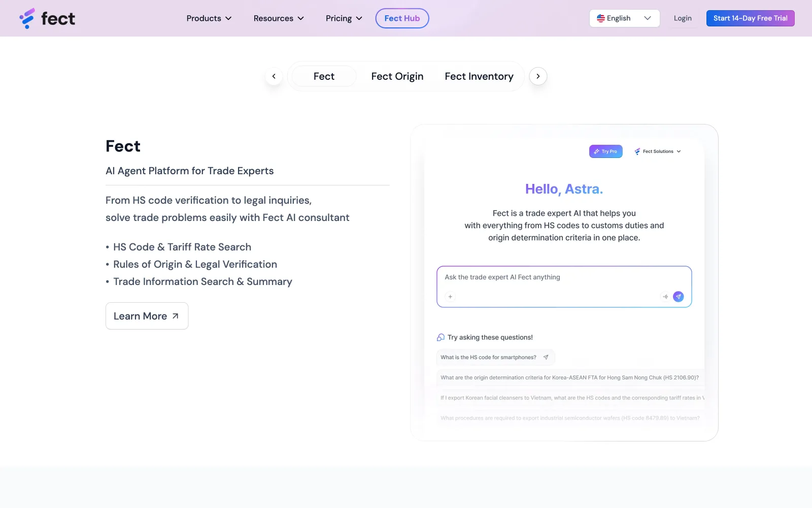Click 'AI Agent Platform for Trade Experts' subtitle
The image size is (812, 508).
point(190,171)
